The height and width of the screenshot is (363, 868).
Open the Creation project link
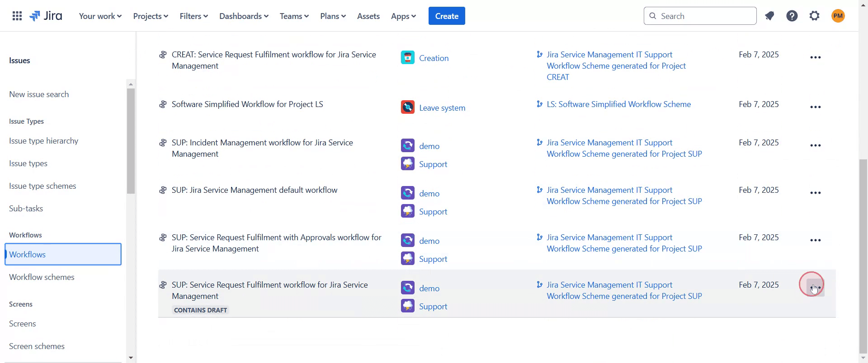click(x=434, y=58)
